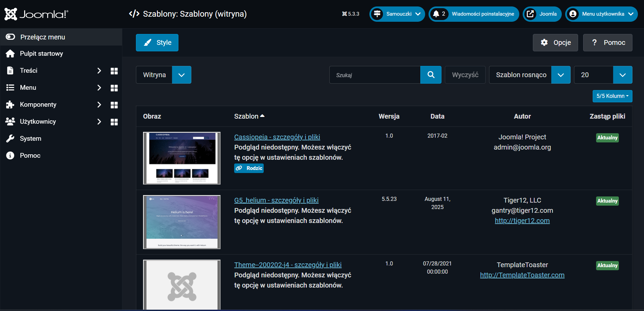This screenshot has width=644, height=311.
Task: Open the 5/5 Kolumn column selector
Action: tap(612, 96)
